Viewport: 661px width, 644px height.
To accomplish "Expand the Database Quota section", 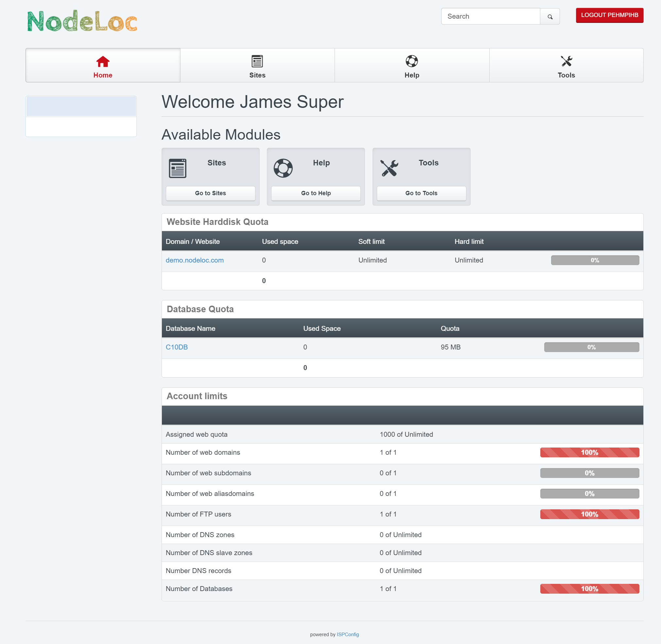I will (x=200, y=309).
